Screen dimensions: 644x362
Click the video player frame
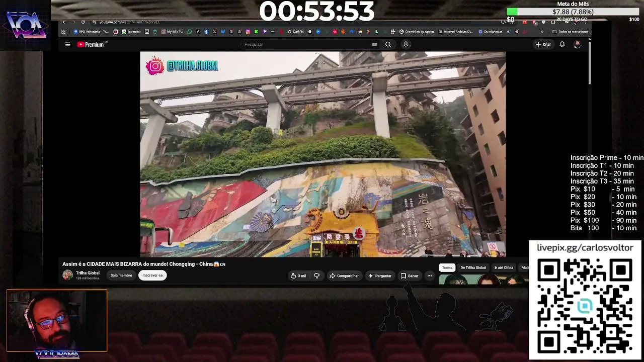coord(323,154)
